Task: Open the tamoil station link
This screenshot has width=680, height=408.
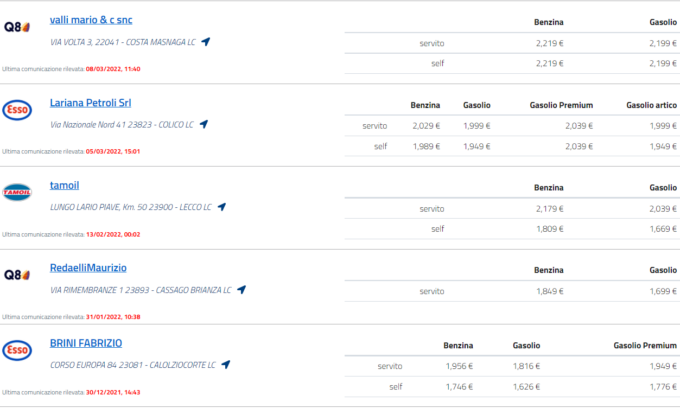Action: coord(66,186)
